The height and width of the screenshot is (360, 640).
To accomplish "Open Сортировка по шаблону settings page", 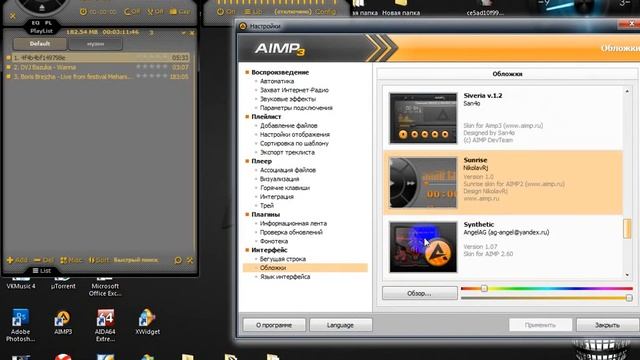I will pyautogui.click(x=294, y=143).
